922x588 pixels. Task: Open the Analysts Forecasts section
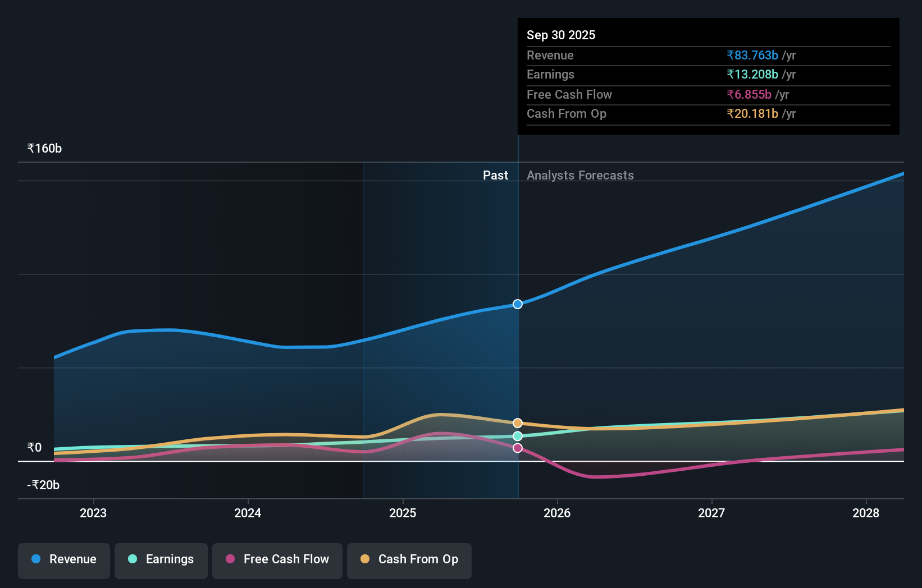coord(580,175)
